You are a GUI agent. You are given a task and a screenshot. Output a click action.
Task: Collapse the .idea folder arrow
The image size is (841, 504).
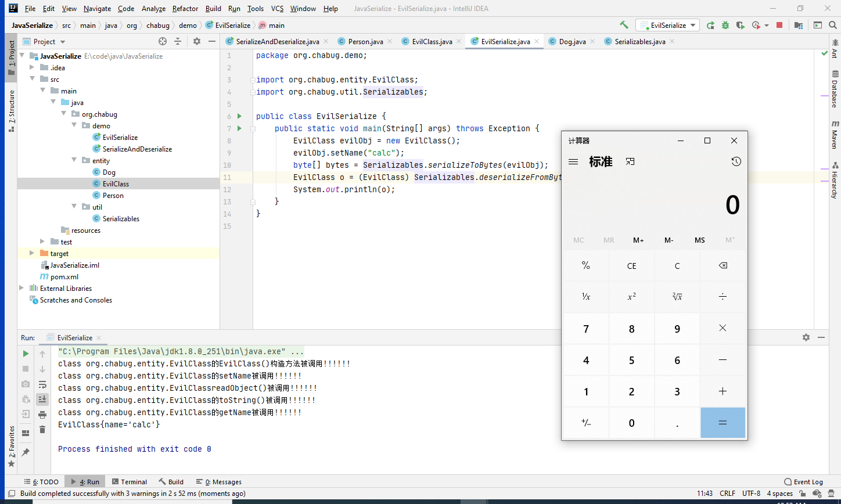click(33, 68)
